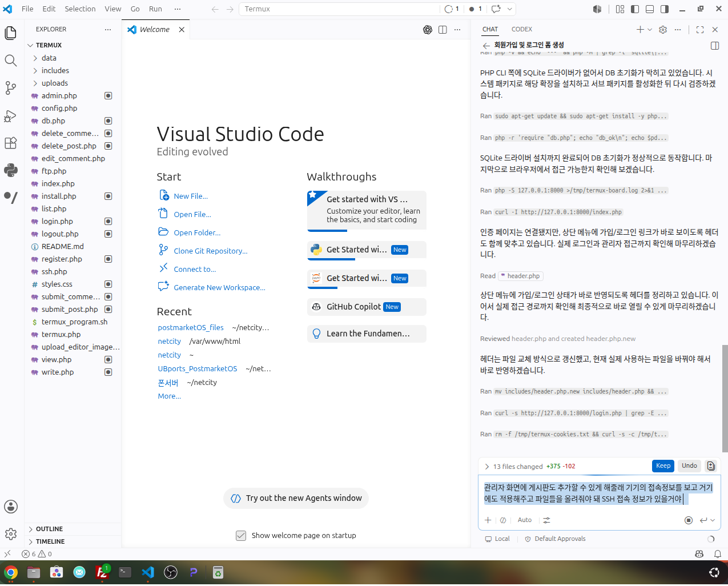Open the File menu
Viewport: 728px width, 586px height.
coord(27,9)
